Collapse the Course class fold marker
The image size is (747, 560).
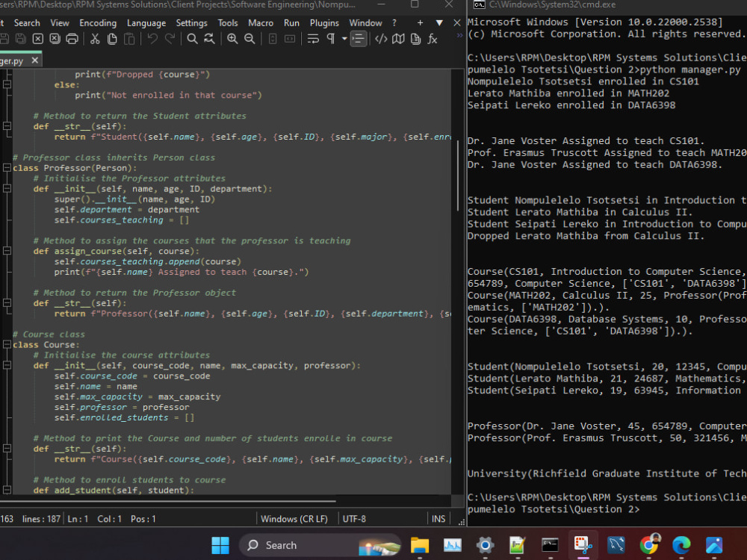(x=5, y=344)
